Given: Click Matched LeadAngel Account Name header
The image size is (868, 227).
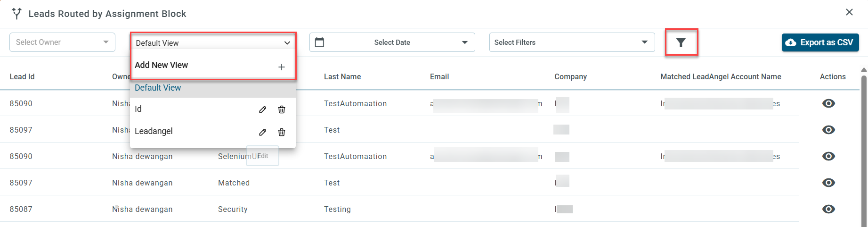Looking at the screenshot, I should 721,76.
